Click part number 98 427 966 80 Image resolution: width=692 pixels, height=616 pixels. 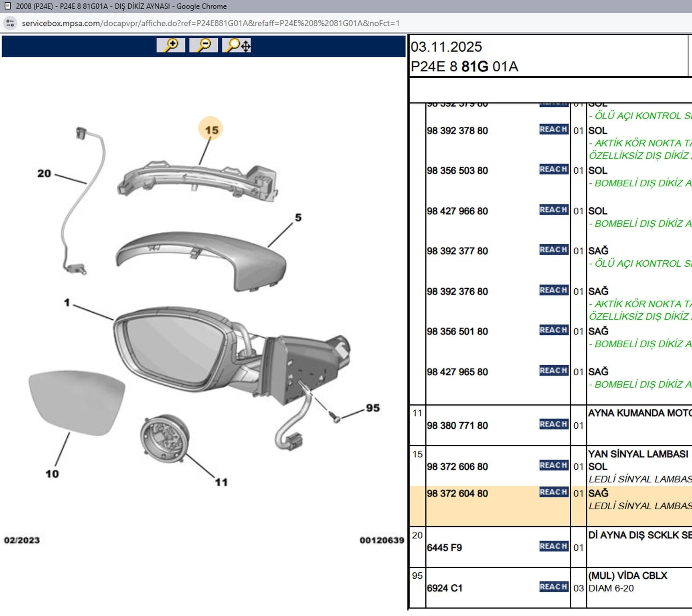457,211
